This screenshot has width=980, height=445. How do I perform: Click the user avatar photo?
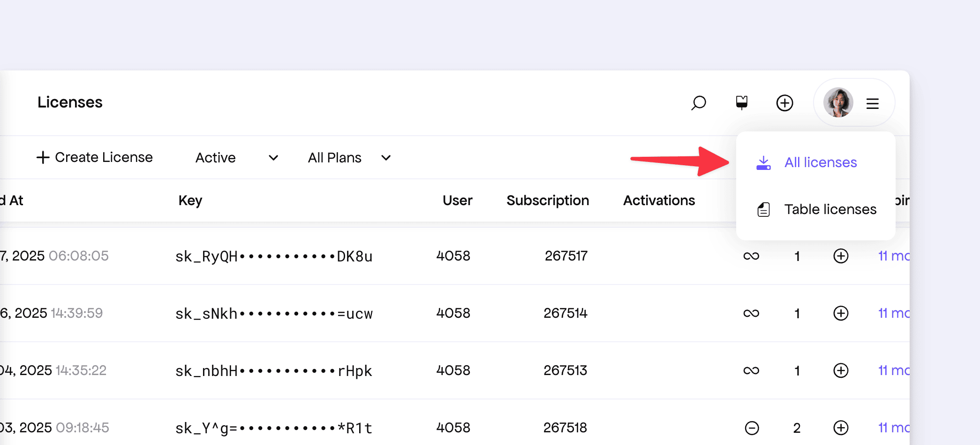tap(838, 102)
